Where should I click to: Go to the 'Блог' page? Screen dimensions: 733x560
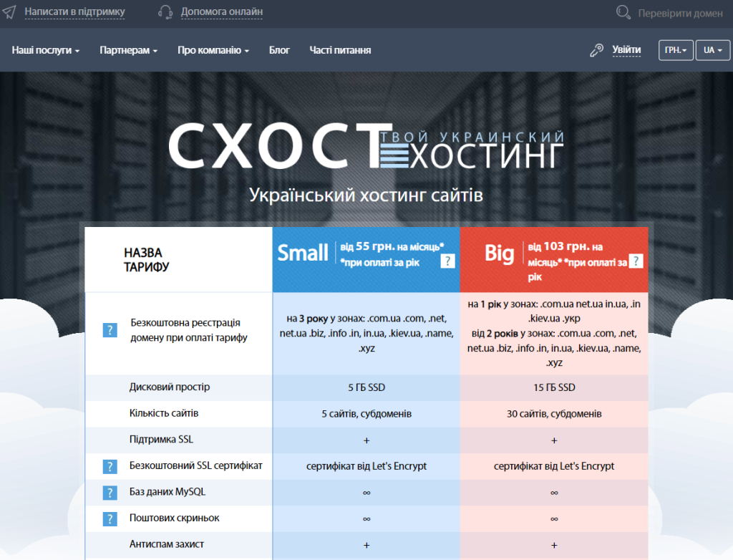click(279, 50)
